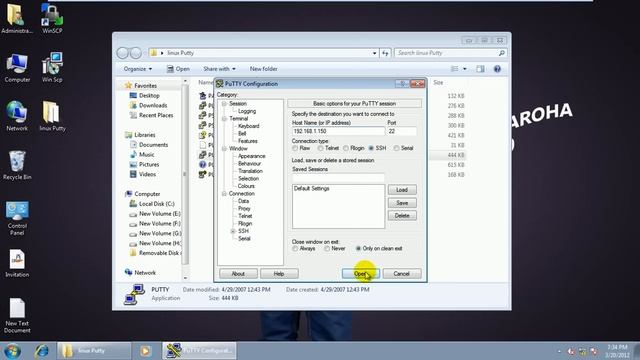Select the New Text Document desktop icon

point(17,316)
